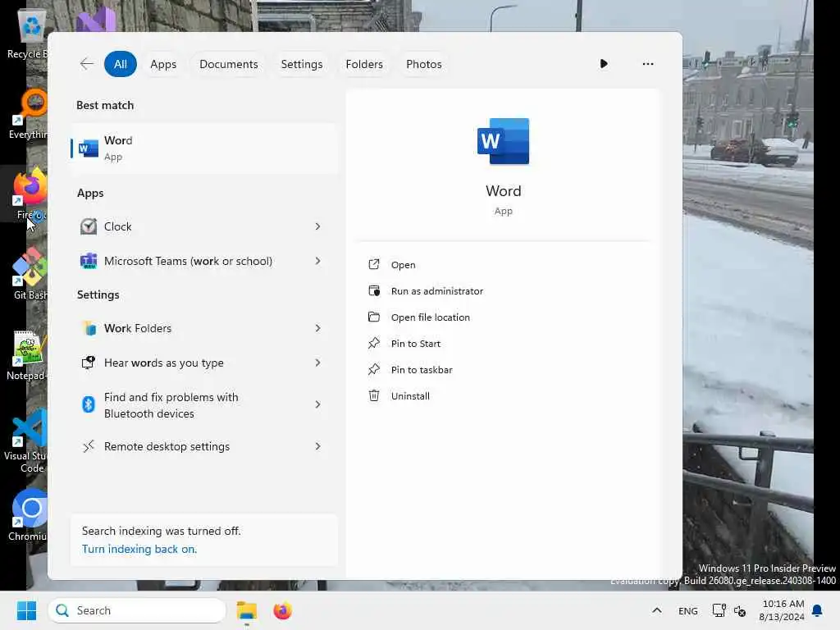Click Microsoft Teams (work or school) text
This screenshot has height=630, width=840.
coord(188,261)
